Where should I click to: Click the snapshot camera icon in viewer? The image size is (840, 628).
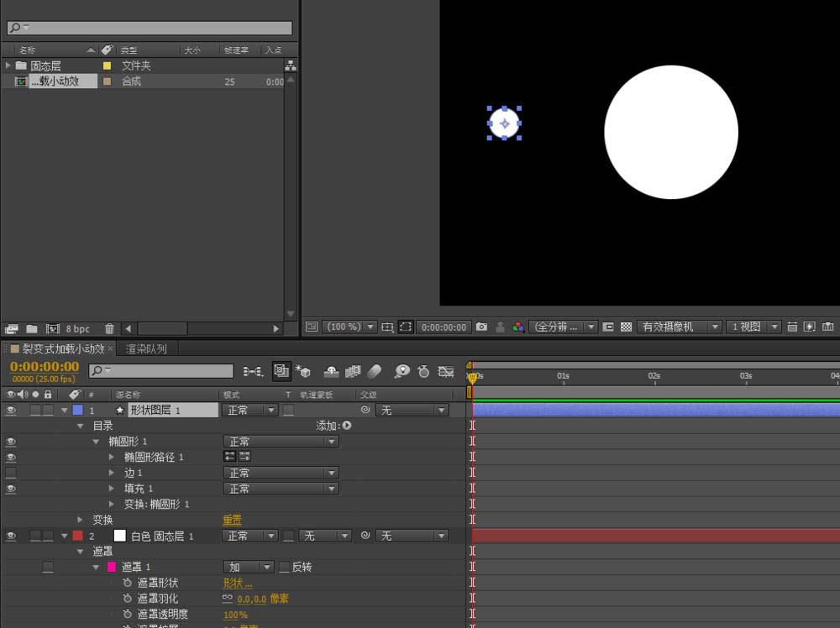click(481, 327)
